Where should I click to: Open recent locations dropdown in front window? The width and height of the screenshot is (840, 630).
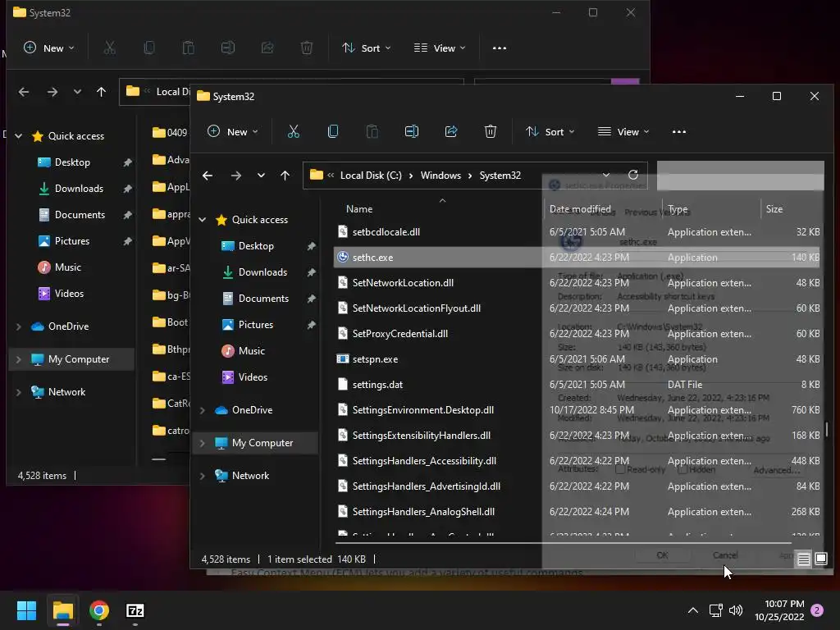click(261, 176)
